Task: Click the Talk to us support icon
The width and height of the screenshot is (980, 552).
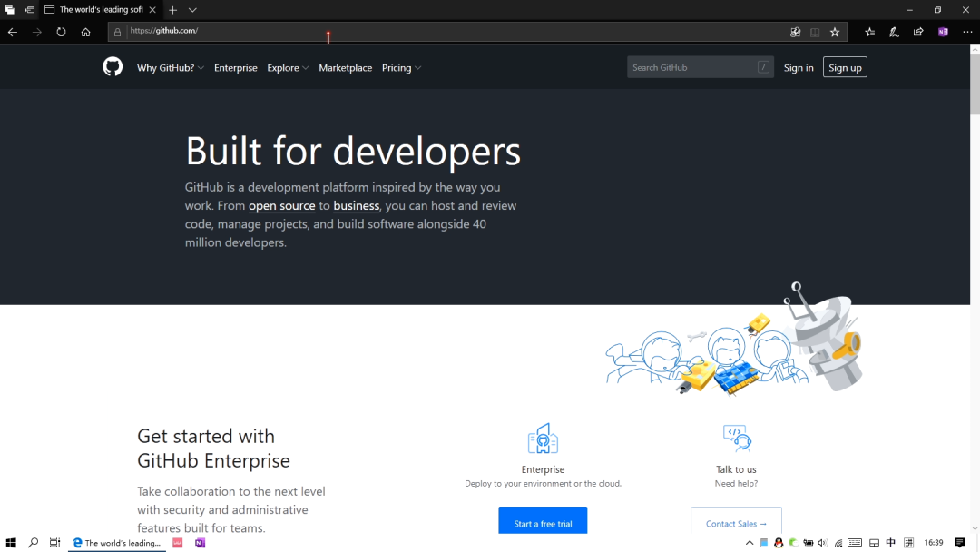Action: point(736,438)
